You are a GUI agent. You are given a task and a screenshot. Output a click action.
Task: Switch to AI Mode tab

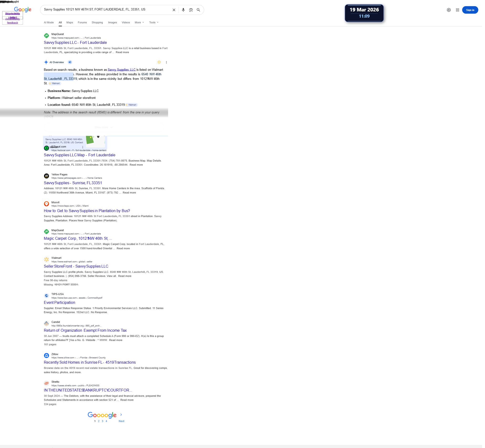point(49,23)
